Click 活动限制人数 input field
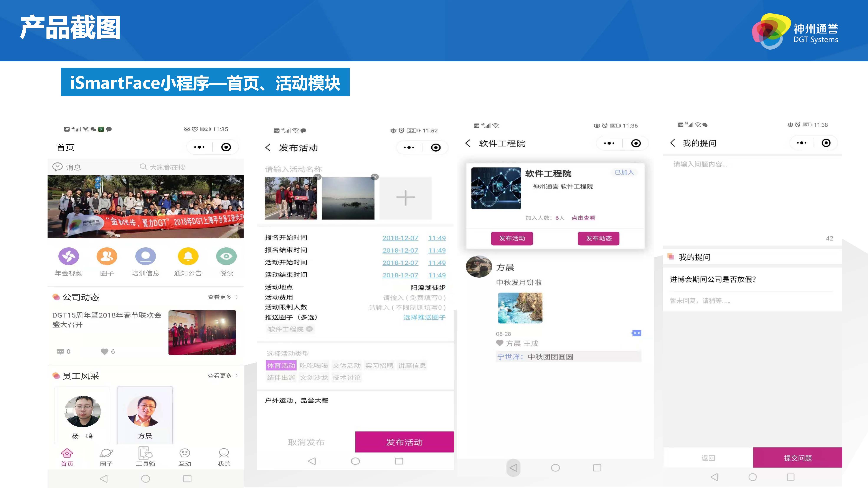 [x=407, y=307]
